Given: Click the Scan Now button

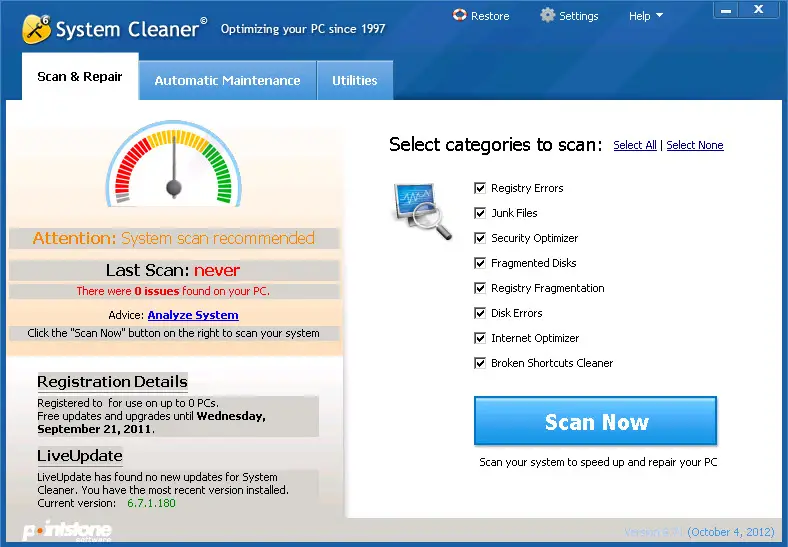Looking at the screenshot, I should click(596, 421).
